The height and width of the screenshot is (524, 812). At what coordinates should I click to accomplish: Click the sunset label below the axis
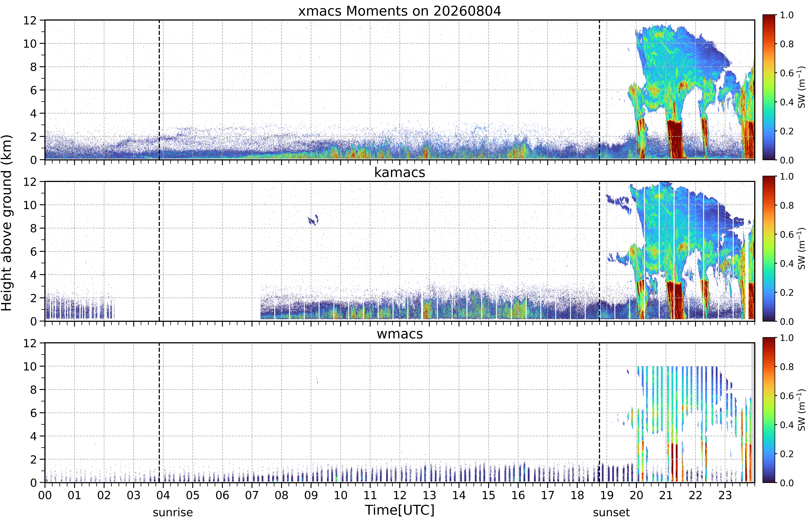tap(611, 512)
